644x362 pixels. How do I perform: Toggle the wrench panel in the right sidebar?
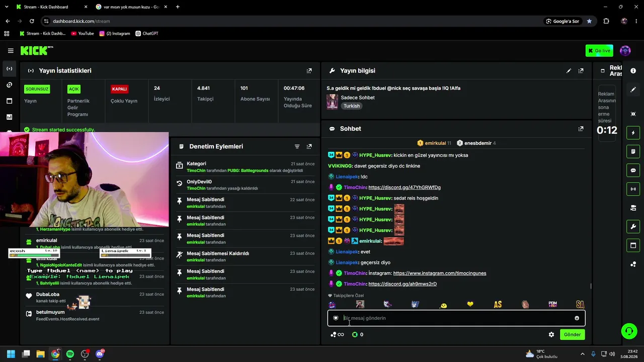click(x=633, y=227)
